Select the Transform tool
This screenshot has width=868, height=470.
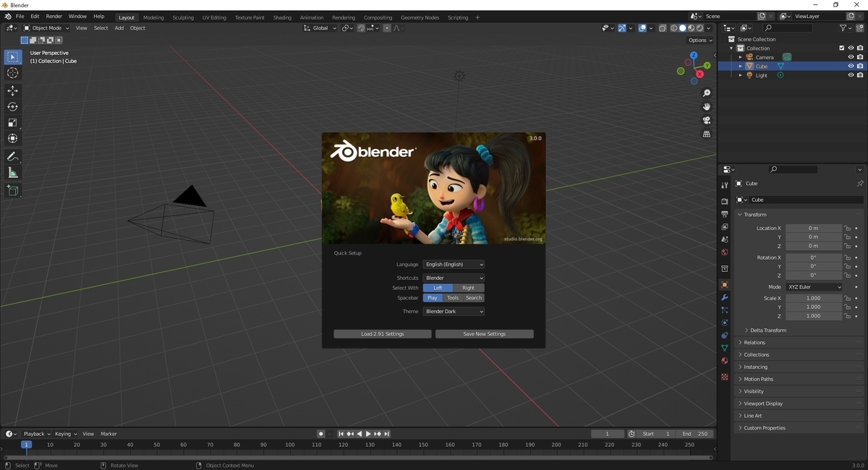tap(12, 138)
